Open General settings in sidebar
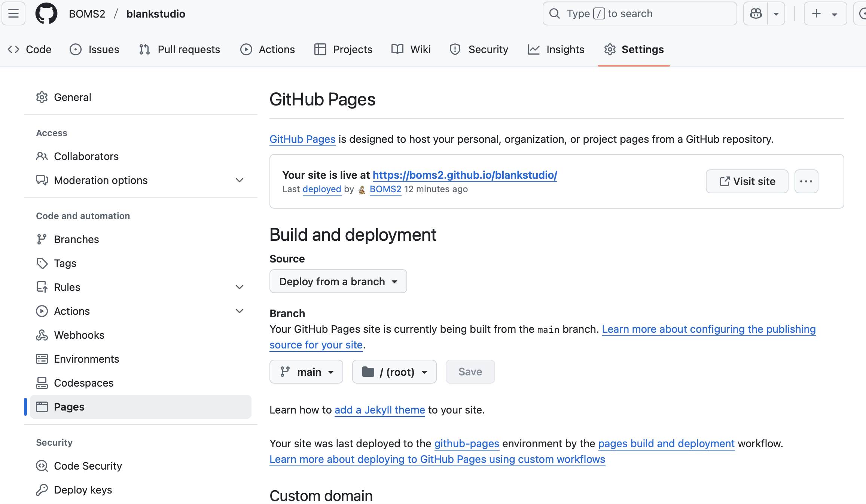The width and height of the screenshot is (866, 504). (x=141, y=97)
